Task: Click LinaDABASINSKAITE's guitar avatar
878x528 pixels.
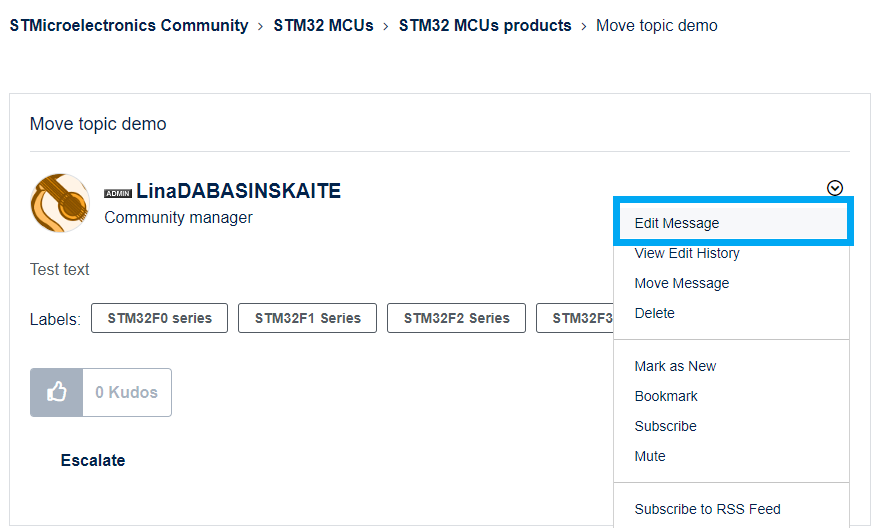Action: 60,203
